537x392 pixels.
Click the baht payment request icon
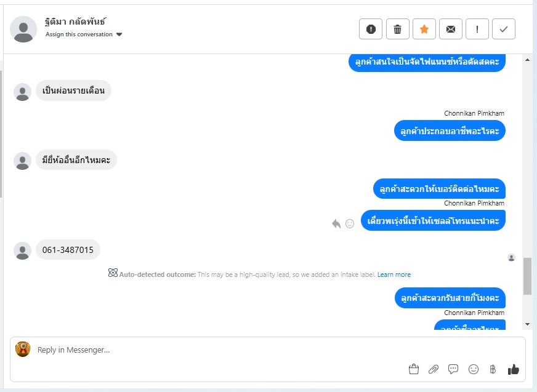[493, 369]
